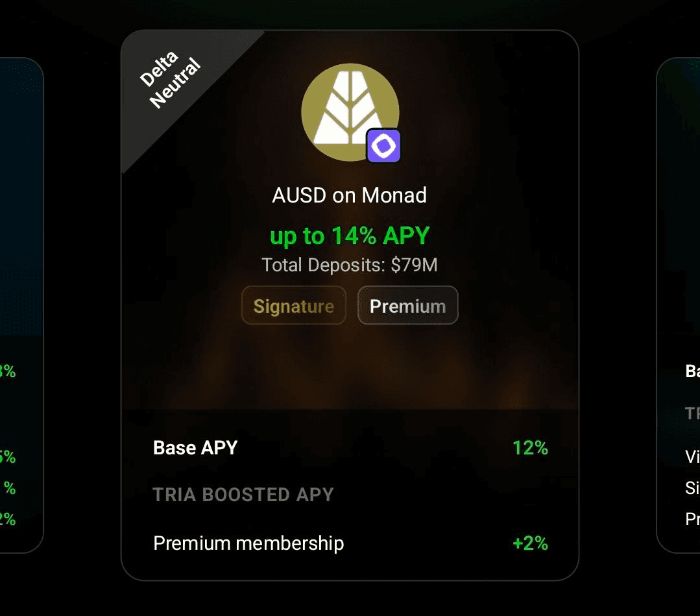Click the cut-off "Pr" row on right card
Screen dimensions: 700x616
click(x=692, y=519)
